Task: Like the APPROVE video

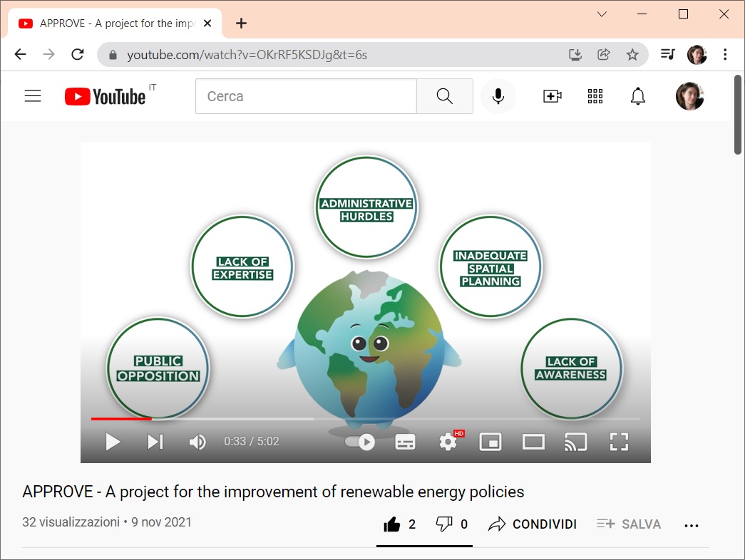Action: point(392,524)
